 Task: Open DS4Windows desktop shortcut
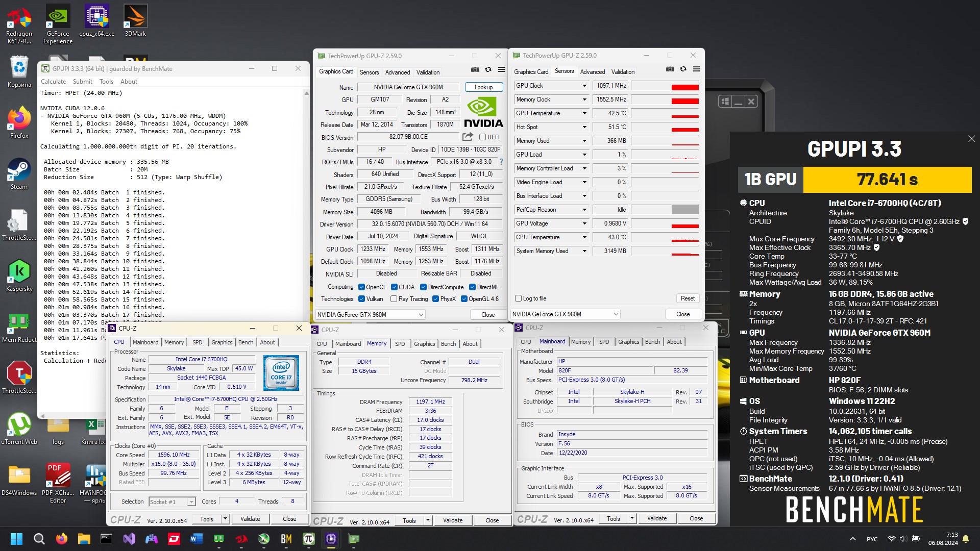point(19,480)
